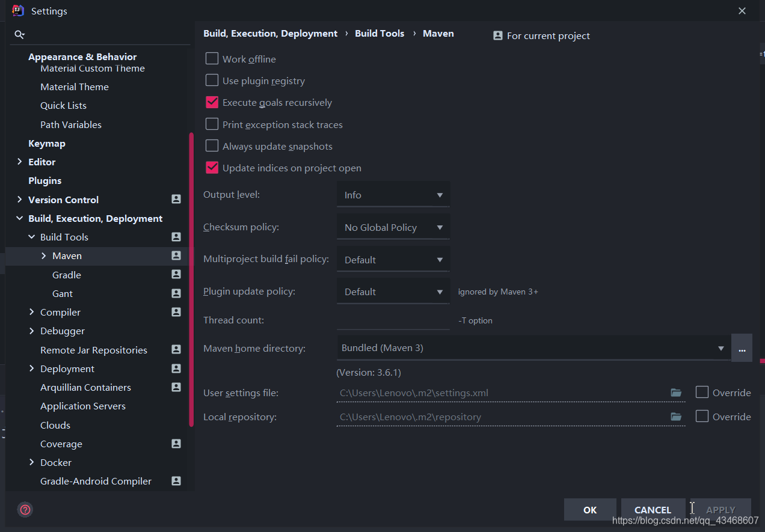Viewport: 765px width, 532px height.
Task: Click the project-level icon beside Arquillian Containers
Action: coord(176,387)
